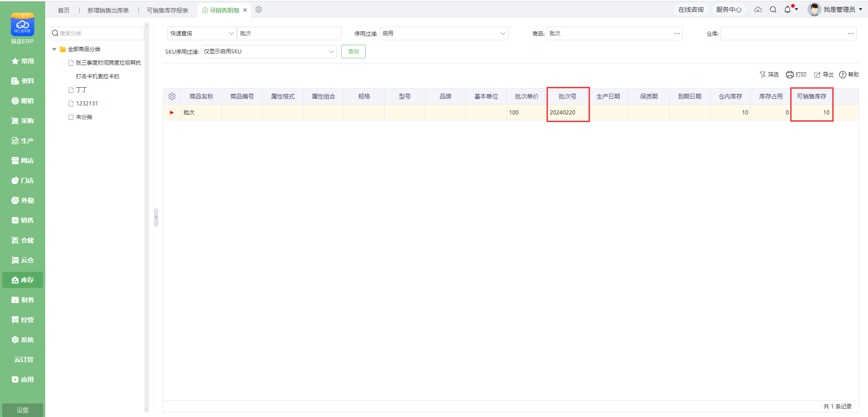Open the 系统 system module

23,340
